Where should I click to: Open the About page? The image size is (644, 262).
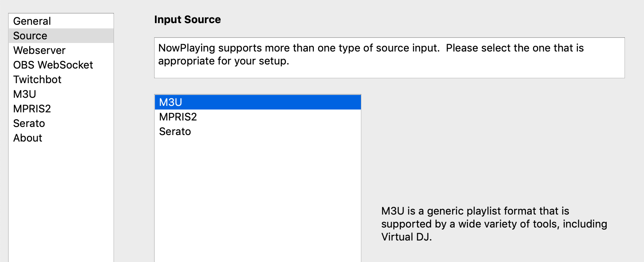click(28, 138)
